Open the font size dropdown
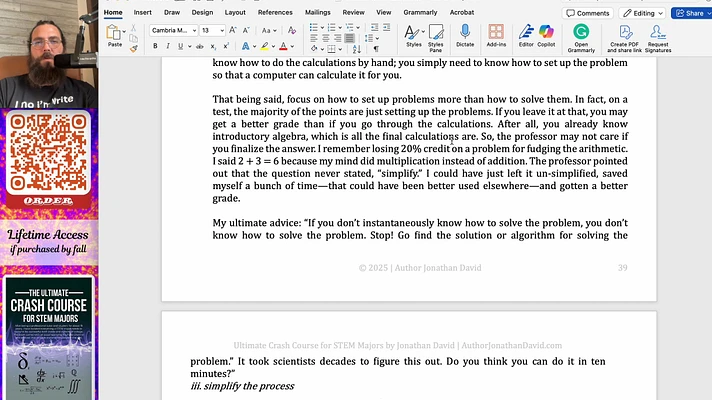712x400 pixels. (222, 30)
